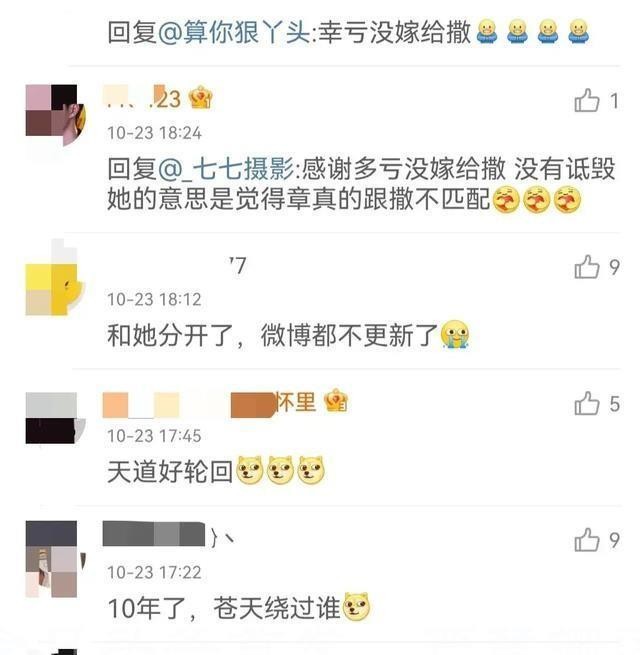This screenshot has height=655, width=640.
Task: Like the 天道好轮回 comment
Action: 587,404
